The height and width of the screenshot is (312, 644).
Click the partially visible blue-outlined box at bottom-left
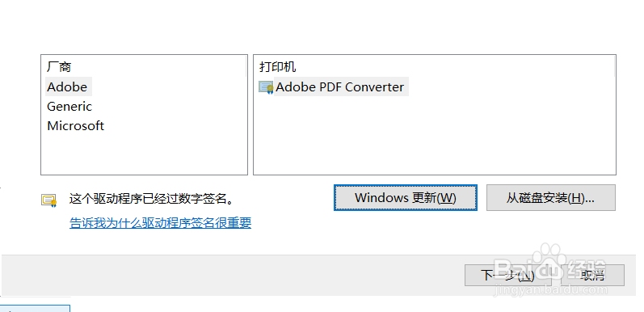[35, 308]
